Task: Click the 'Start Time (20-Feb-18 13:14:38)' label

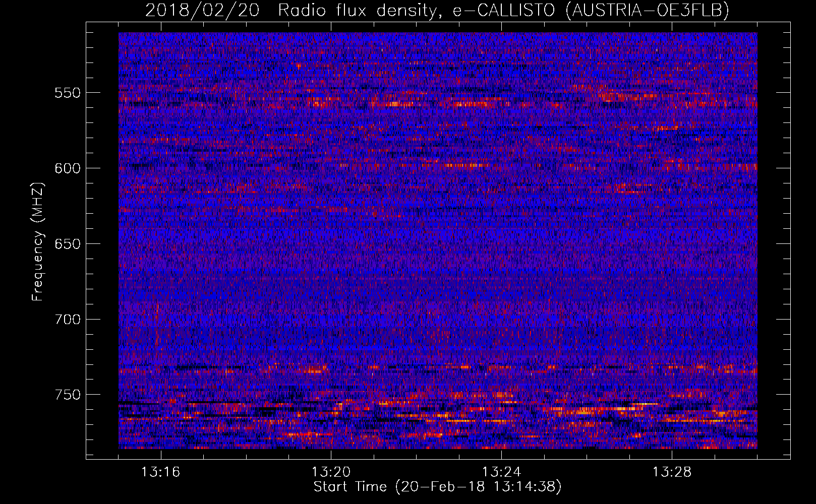Action: tap(438, 487)
